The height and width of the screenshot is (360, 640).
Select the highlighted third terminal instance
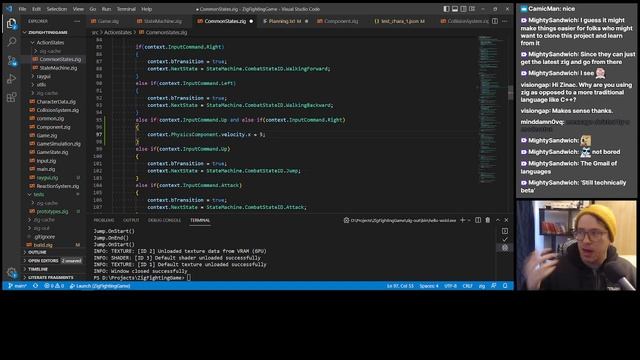[x=505, y=248]
